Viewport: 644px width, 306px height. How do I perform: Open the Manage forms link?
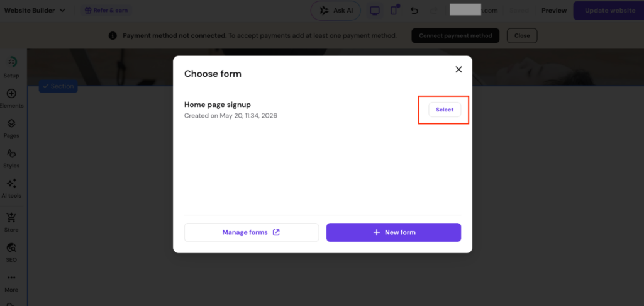252,232
